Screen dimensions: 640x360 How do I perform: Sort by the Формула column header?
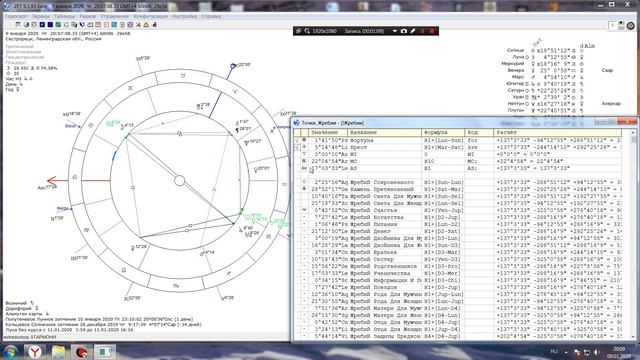443,133
